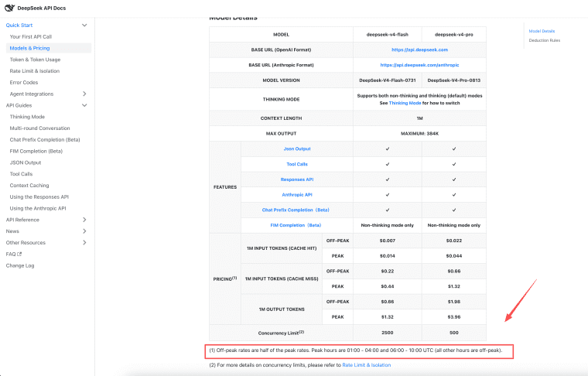Click the FAQ sidebar entry

click(x=13, y=255)
